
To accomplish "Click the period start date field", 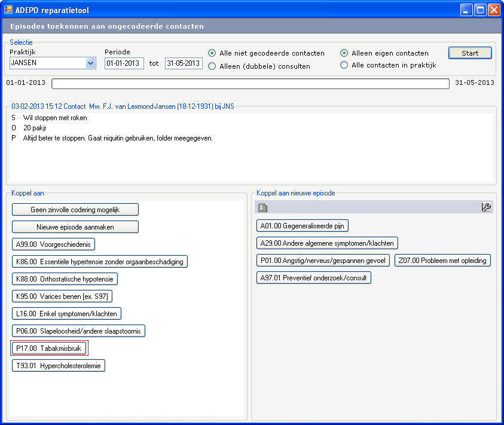I will [124, 63].
